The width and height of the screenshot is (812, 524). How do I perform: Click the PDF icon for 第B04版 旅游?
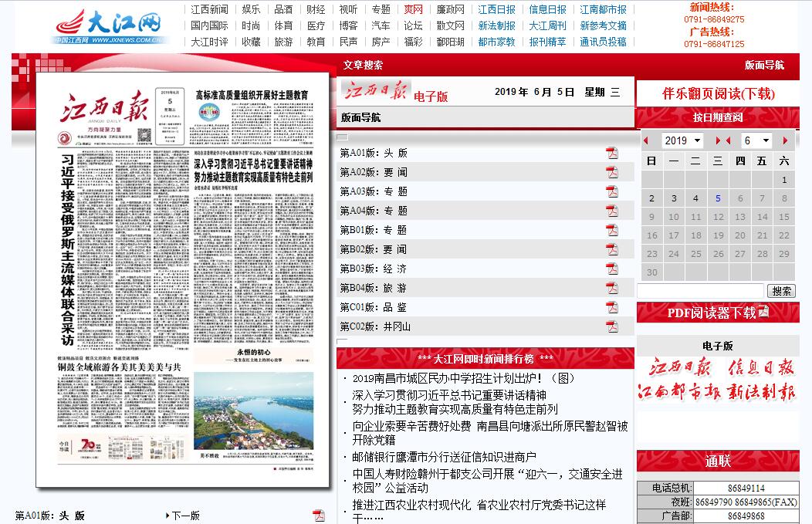[611, 288]
